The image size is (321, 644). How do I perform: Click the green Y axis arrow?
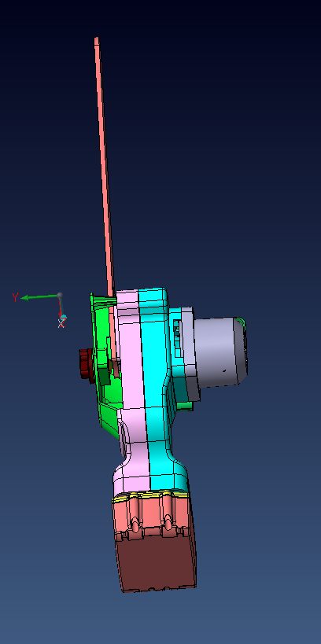[39, 296]
